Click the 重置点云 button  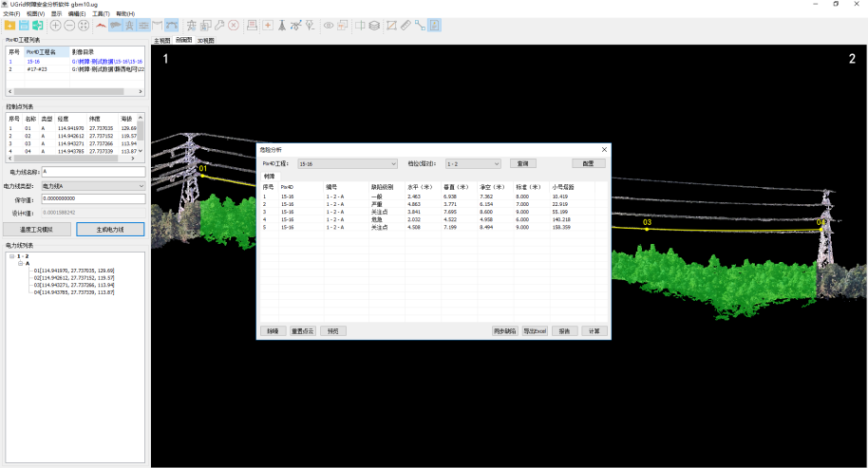[x=303, y=330]
